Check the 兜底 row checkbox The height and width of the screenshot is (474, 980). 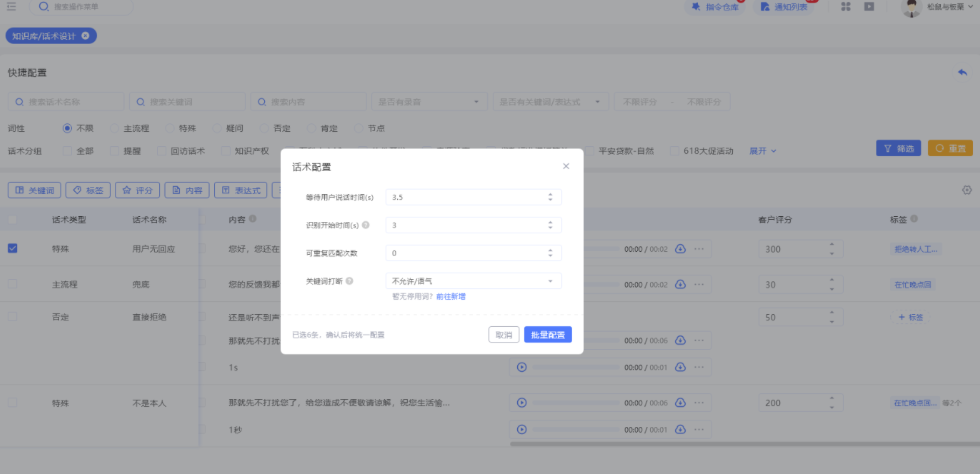tap(12, 284)
